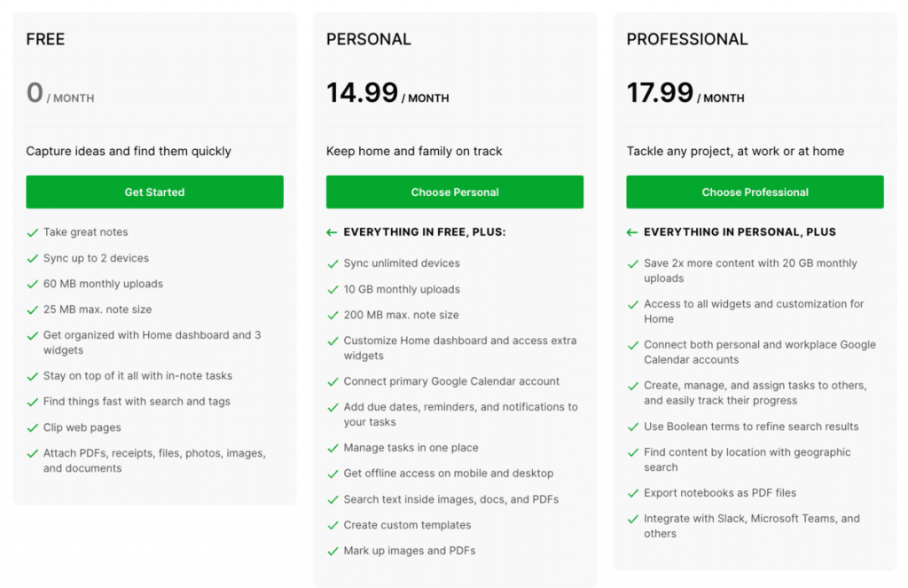Click the PERSONAL plan title
The width and height of the screenshot is (908, 588).
coord(368,39)
